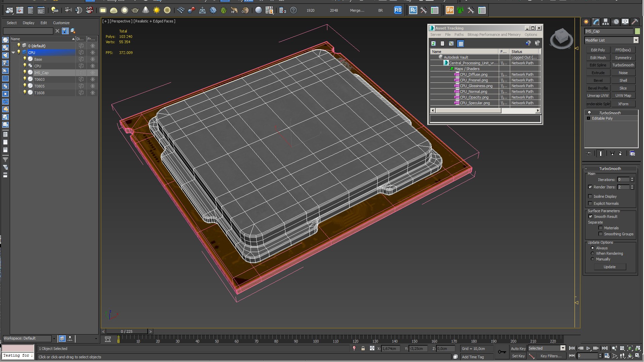Click the teapot primitive toolbar icon
The width and height of the screenshot is (644, 362).
135,10
